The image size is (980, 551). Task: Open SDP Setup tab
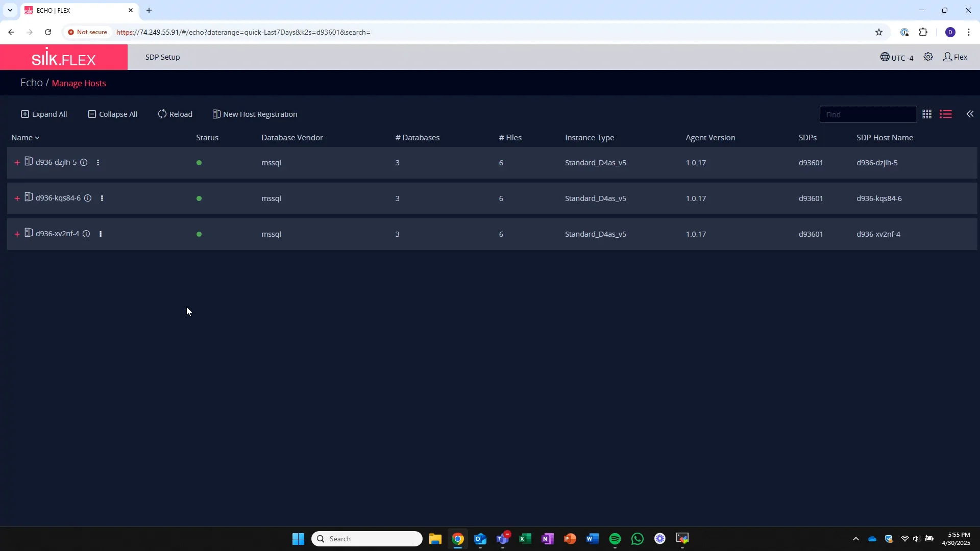pyautogui.click(x=162, y=57)
